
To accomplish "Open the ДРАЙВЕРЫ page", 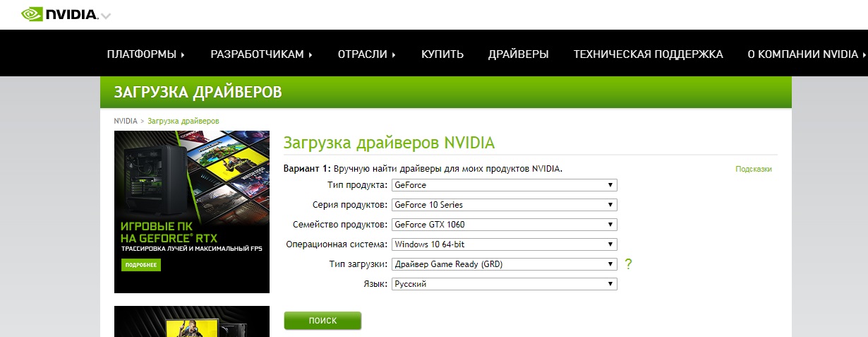I will (x=519, y=54).
